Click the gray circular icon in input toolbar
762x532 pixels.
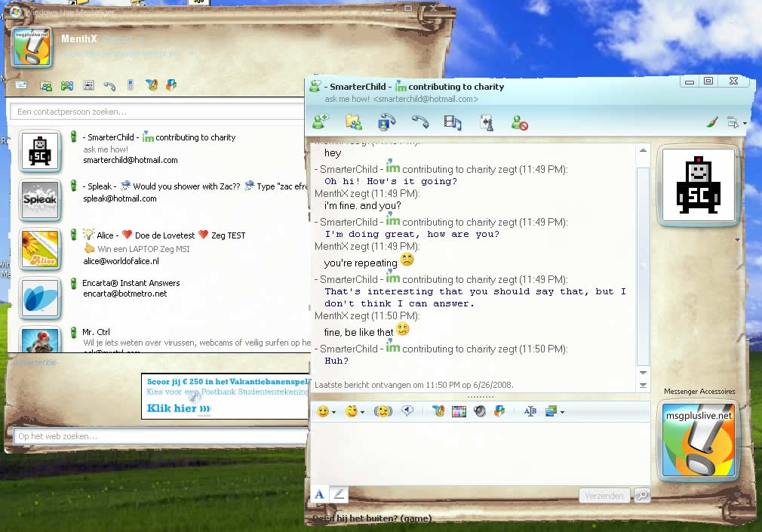[x=480, y=411]
